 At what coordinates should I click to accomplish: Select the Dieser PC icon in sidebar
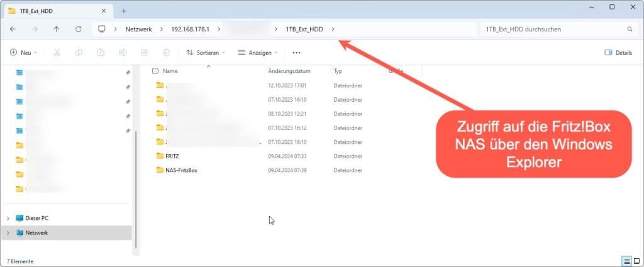click(19, 218)
